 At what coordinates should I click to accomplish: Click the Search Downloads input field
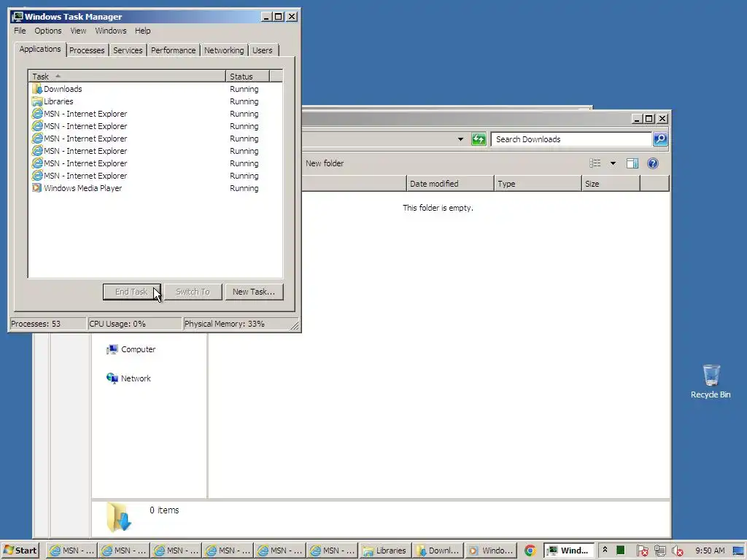point(571,139)
